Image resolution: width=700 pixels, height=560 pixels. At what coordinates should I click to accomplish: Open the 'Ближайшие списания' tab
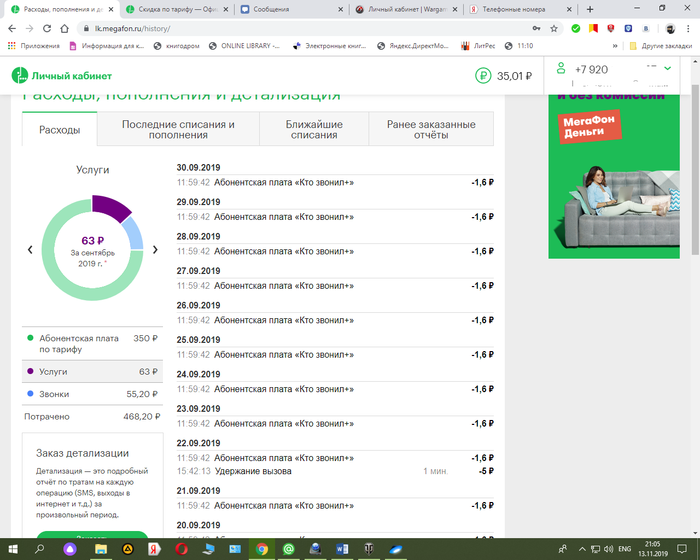click(314, 130)
